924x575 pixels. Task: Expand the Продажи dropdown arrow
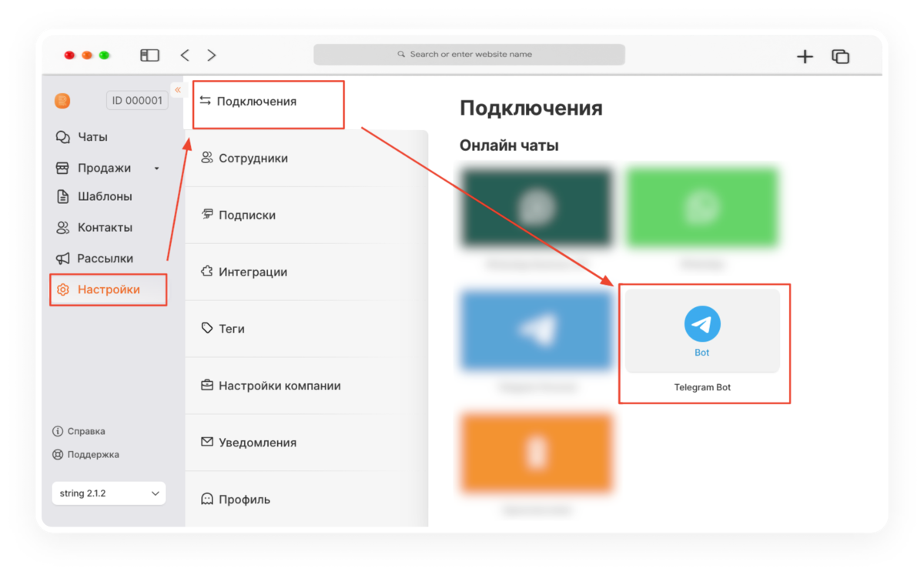156,169
